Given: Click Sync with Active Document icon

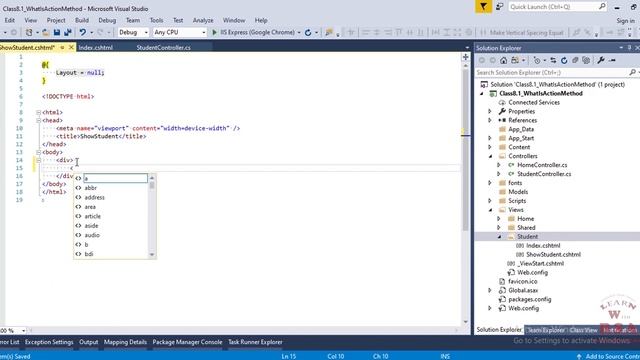Looking at the screenshot, I should pos(553,60).
